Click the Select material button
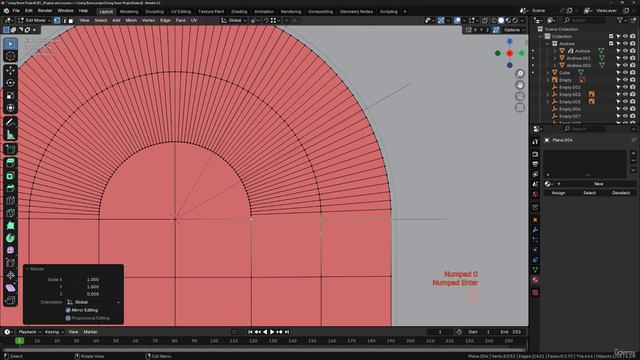 [x=589, y=193]
